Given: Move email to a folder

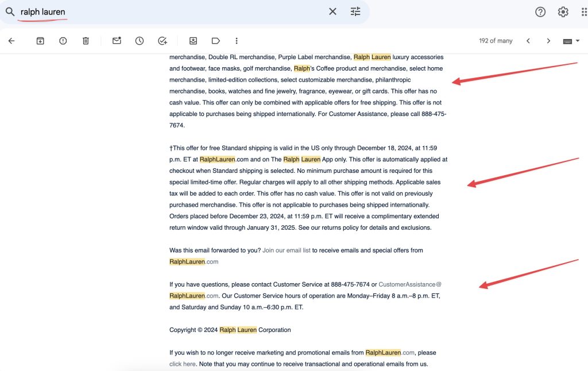Looking at the screenshot, I should click(x=193, y=41).
